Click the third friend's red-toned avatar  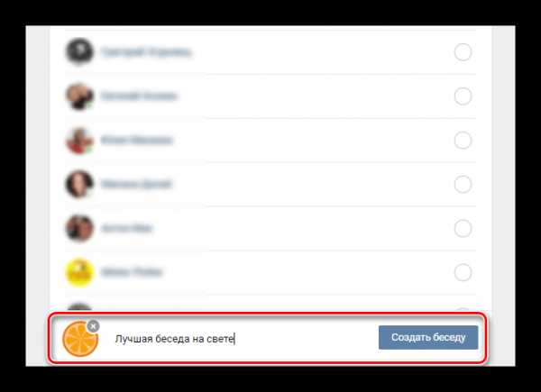click(79, 140)
